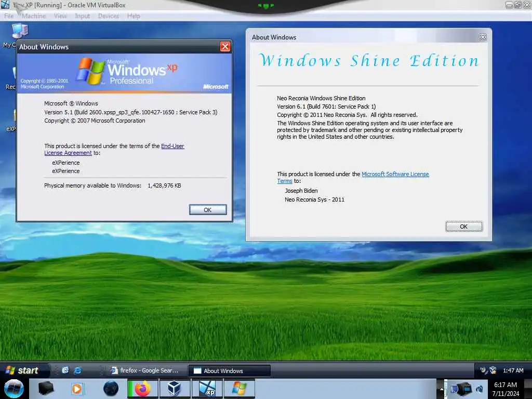The width and height of the screenshot is (532, 399).
Task: Click the host tray network monitor icon
Action: pos(454,389)
